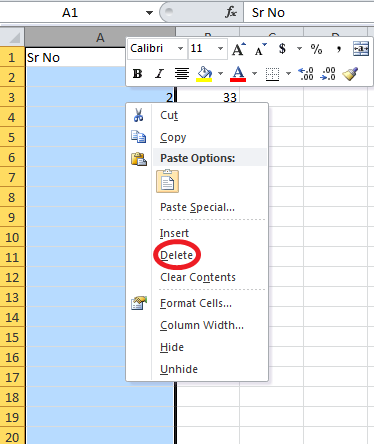Click the Decrease Font Size icon
Image resolution: width=374 pixels, height=444 pixels.
click(260, 49)
